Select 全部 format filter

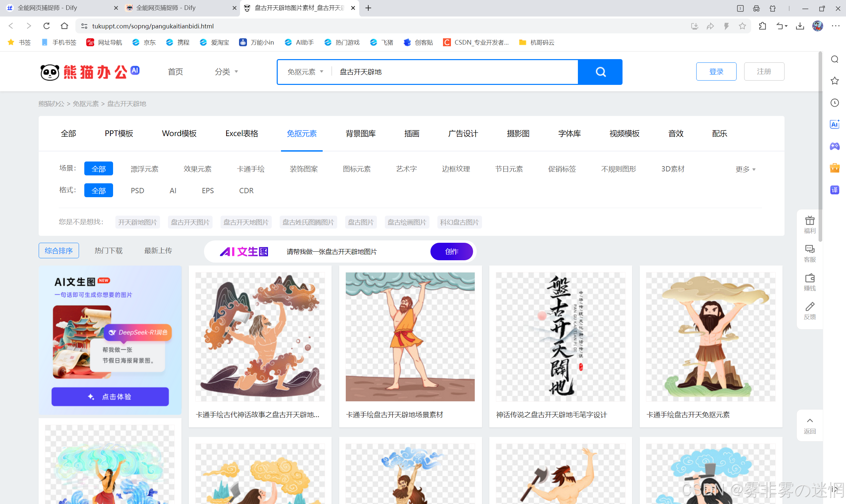coord(99,191)
